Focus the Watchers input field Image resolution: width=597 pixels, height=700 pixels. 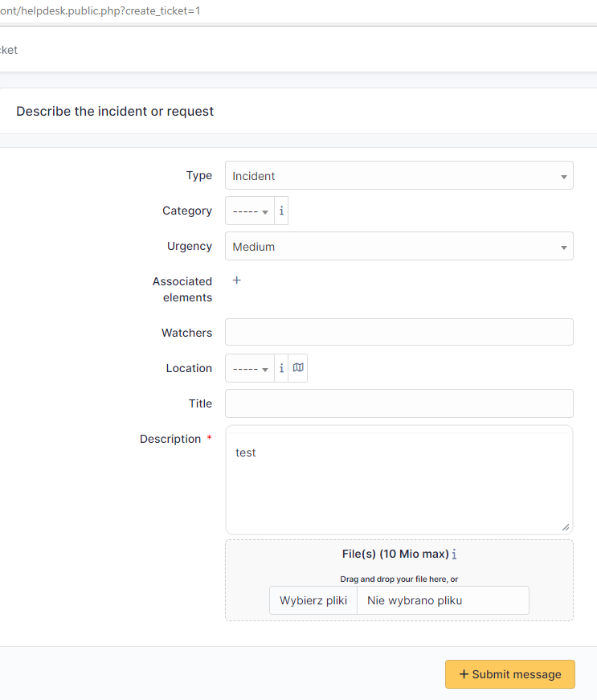399,331
